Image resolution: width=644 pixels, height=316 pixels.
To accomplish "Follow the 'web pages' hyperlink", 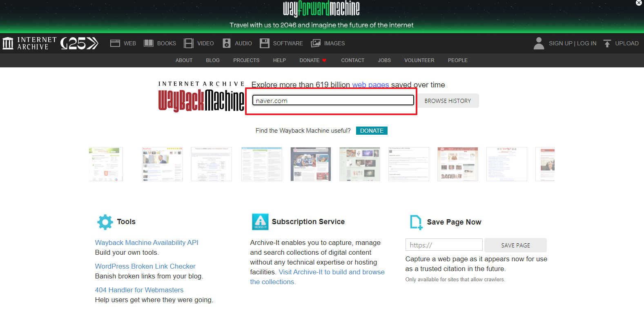I will click(370, 85).
